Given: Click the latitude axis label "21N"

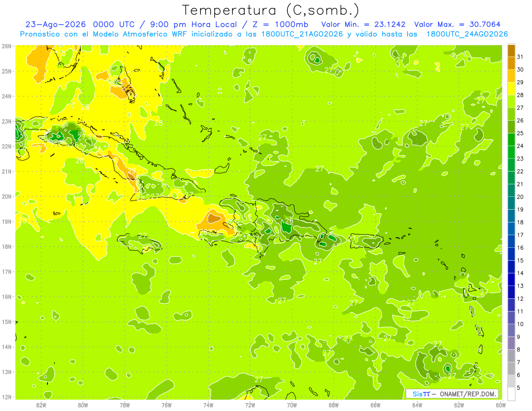Looking at the screenshot, I should pos(7,172).
